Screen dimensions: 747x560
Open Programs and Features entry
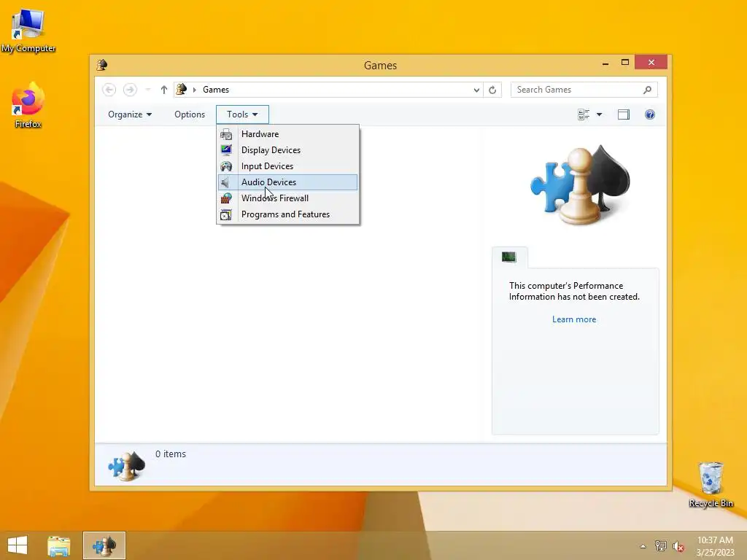tap(287, 214)
